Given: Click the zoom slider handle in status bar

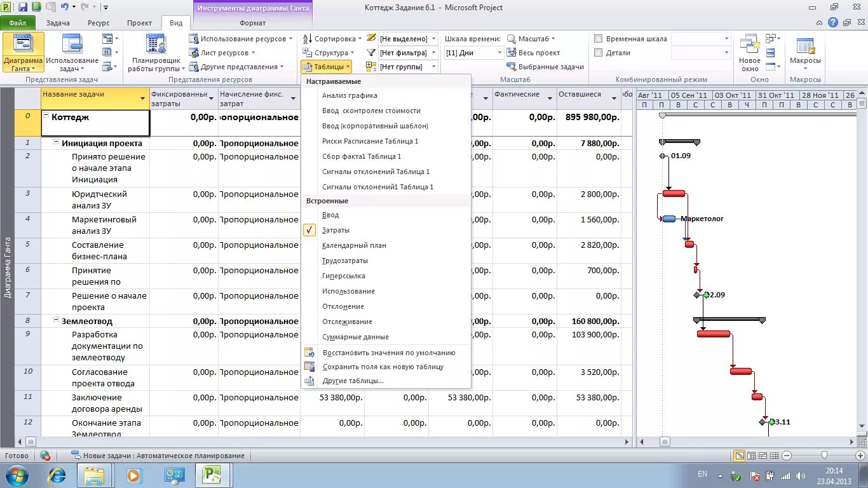Looking at the screenshot, I should [x=824, y=456].
